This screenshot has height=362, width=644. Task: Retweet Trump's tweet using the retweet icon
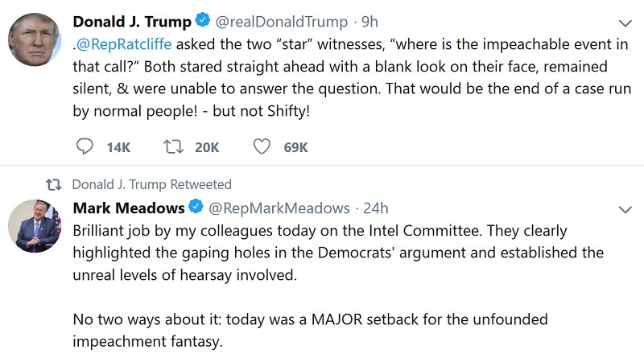172,146
